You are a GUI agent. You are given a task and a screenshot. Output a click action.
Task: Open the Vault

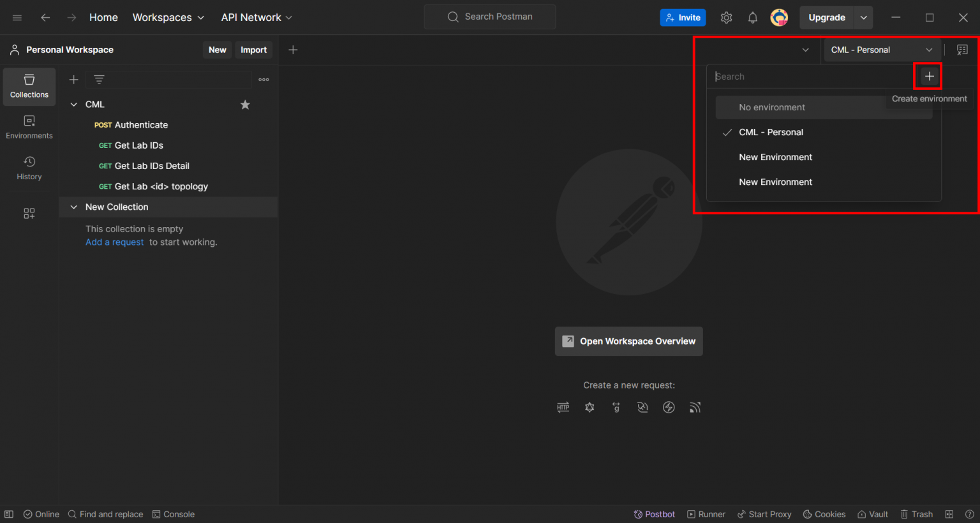coord(872,514)
